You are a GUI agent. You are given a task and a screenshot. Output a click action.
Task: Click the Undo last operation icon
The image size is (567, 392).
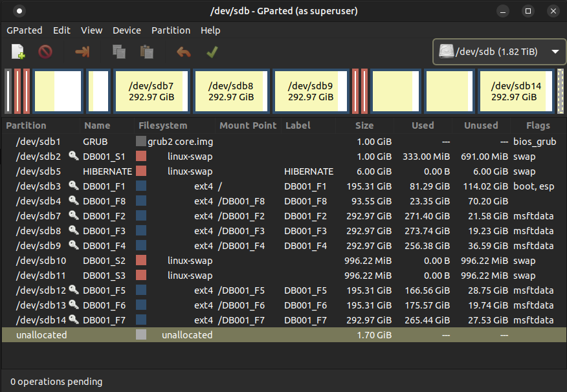point(184,52)
